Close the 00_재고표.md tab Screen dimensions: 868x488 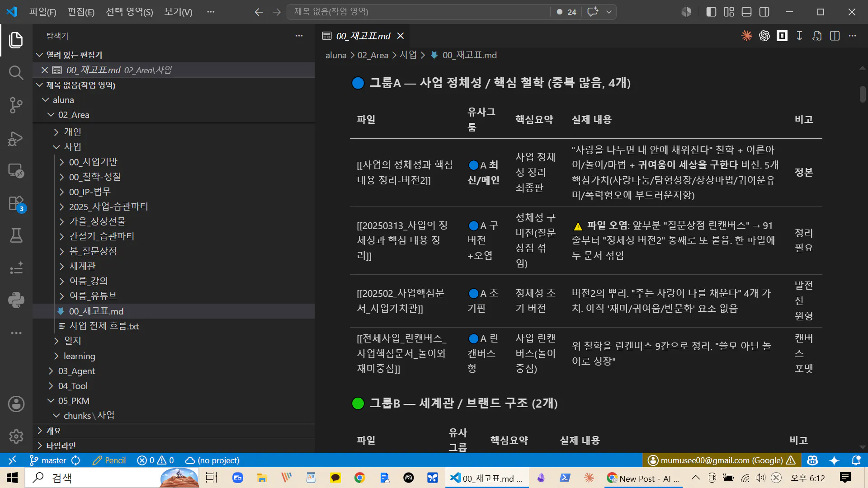click(x=400, y=36)
